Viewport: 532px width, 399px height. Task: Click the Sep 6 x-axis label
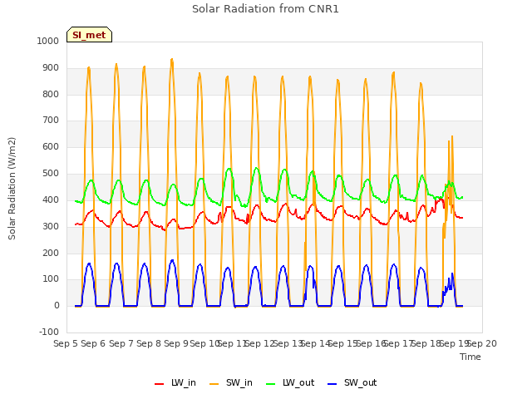click(x=93, y=343)
